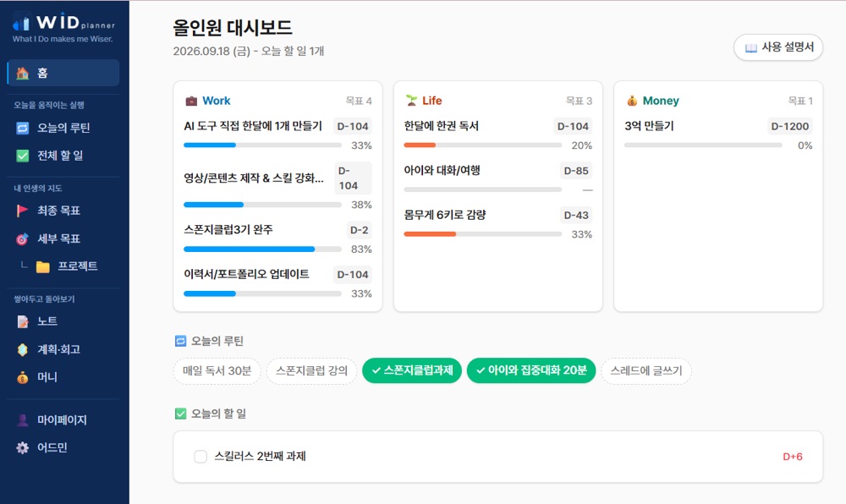The image size is (846, 504).
Task: Click the green check icon beside 전체 할 일
Action: pos(22,156)
